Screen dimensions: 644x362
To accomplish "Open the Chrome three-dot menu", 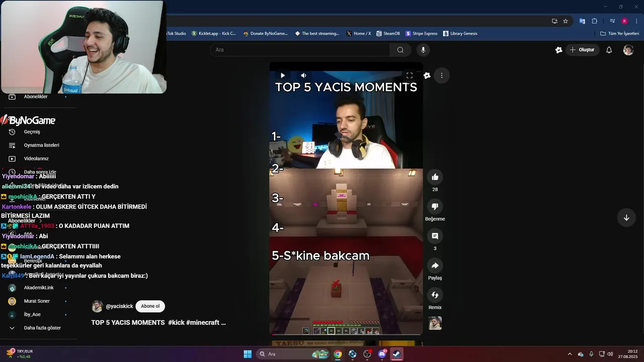I will (637, 21).
